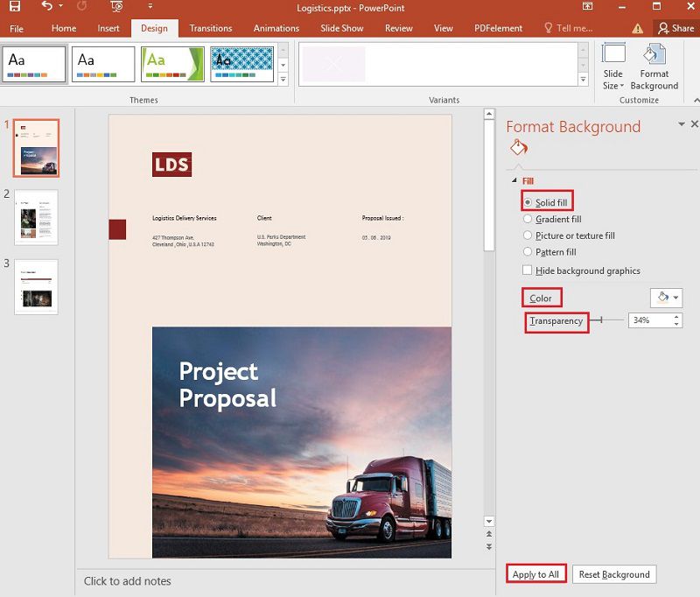Enable Hide background graphics

point(528,270)
